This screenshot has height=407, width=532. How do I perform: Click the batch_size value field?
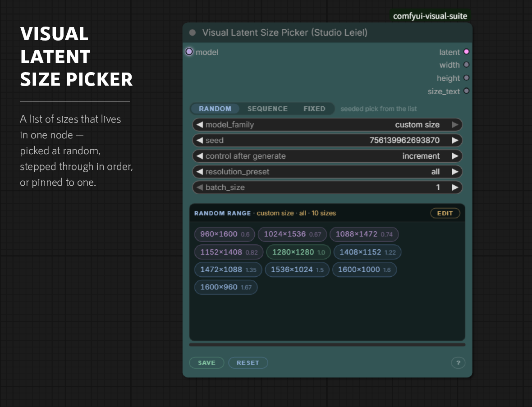pos(327,187)
